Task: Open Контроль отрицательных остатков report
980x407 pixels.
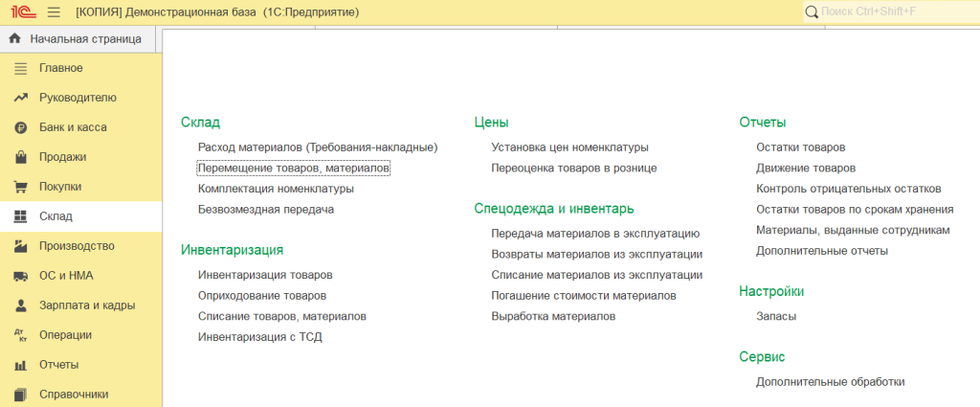Action: coord(849,189)
